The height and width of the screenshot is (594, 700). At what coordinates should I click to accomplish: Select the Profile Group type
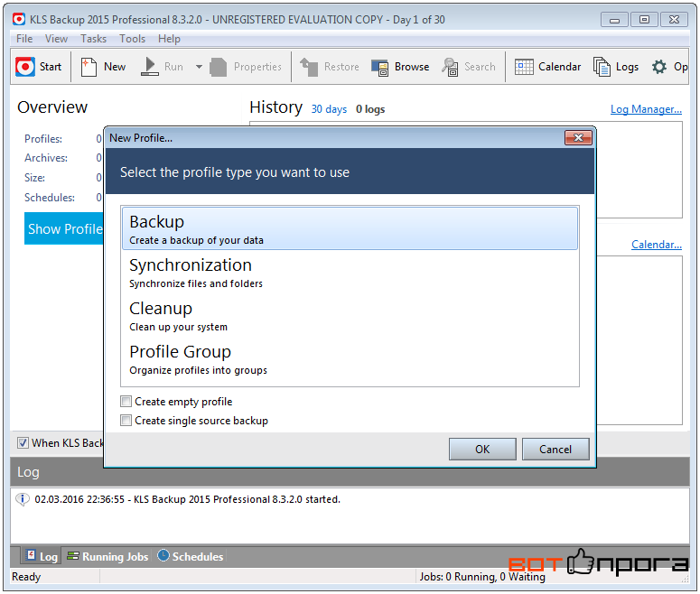[x=350, y=359]
